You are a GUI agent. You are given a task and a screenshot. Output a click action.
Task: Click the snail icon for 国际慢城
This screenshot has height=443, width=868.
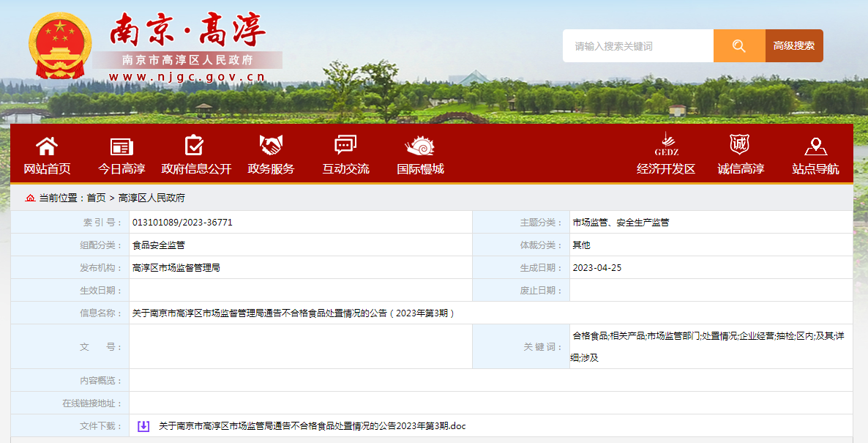click(x=420, y=146)
